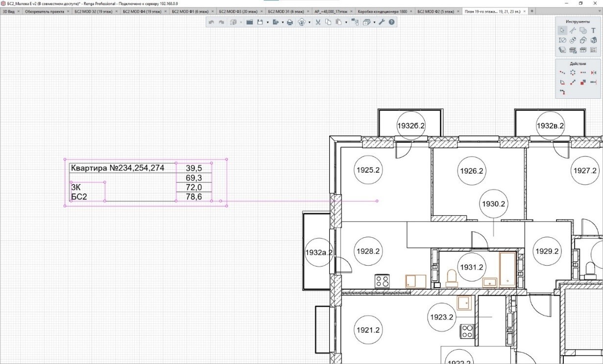This screenshot has height=364, width=603.
Task: Click the open project folder icon
Action: click(x=249, y=22)
